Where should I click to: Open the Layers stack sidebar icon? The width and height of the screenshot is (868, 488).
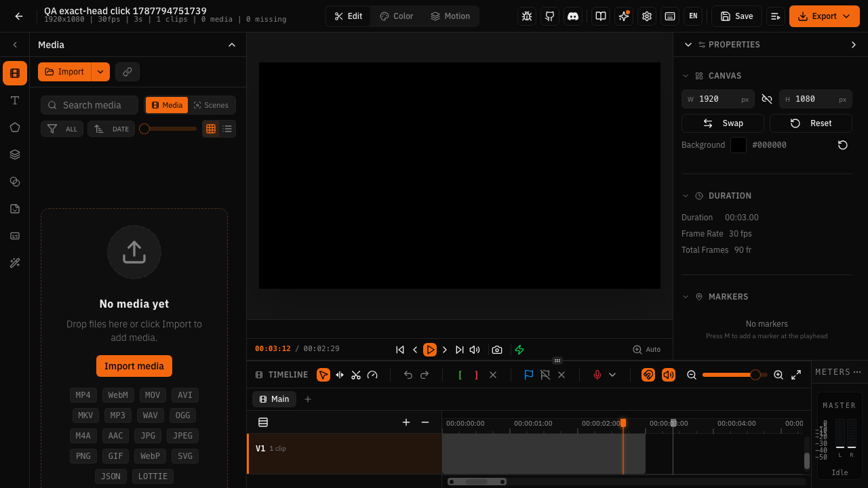[x=15, y=155]
